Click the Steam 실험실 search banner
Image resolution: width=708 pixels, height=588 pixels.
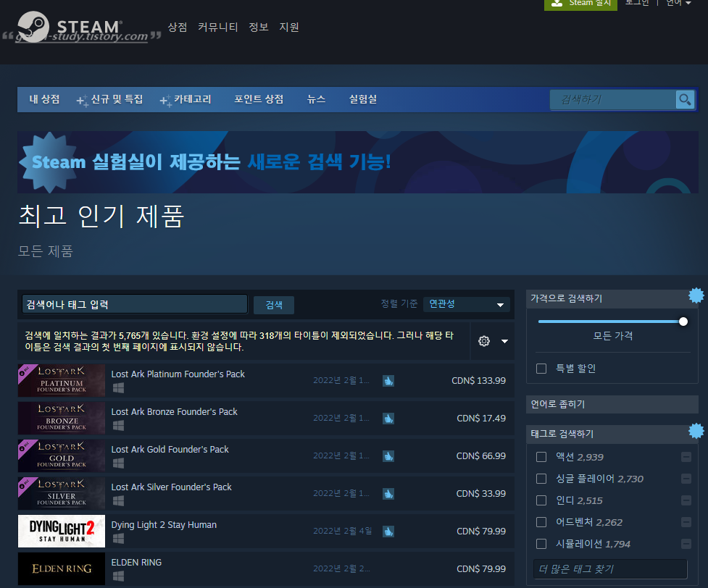click(x=357, y=162)
